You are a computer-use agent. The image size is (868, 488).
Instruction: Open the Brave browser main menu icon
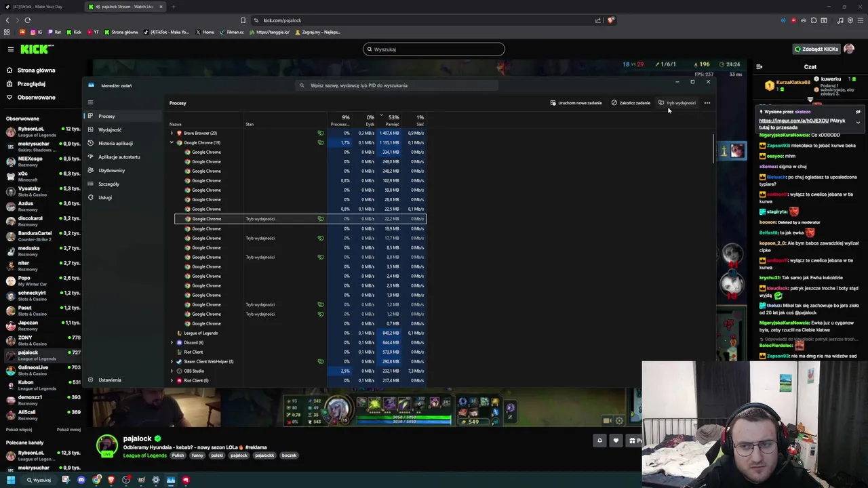(x=859, y=20)
